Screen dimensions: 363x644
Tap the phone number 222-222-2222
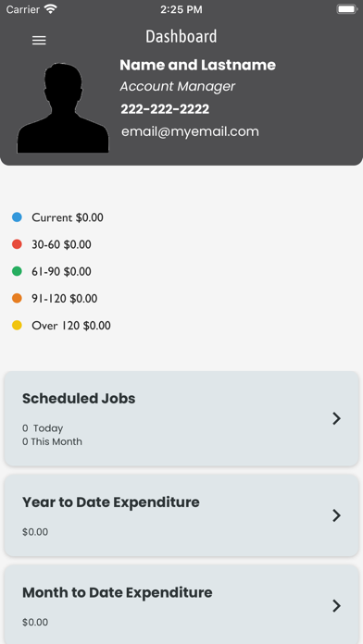[x=165, y=109]
